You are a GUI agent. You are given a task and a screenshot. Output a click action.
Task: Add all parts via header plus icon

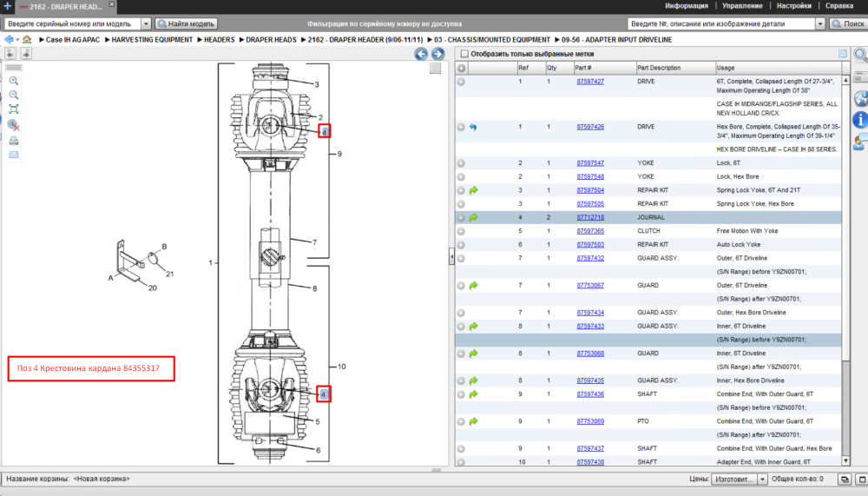pyautogui.click(x=461, y=68)
